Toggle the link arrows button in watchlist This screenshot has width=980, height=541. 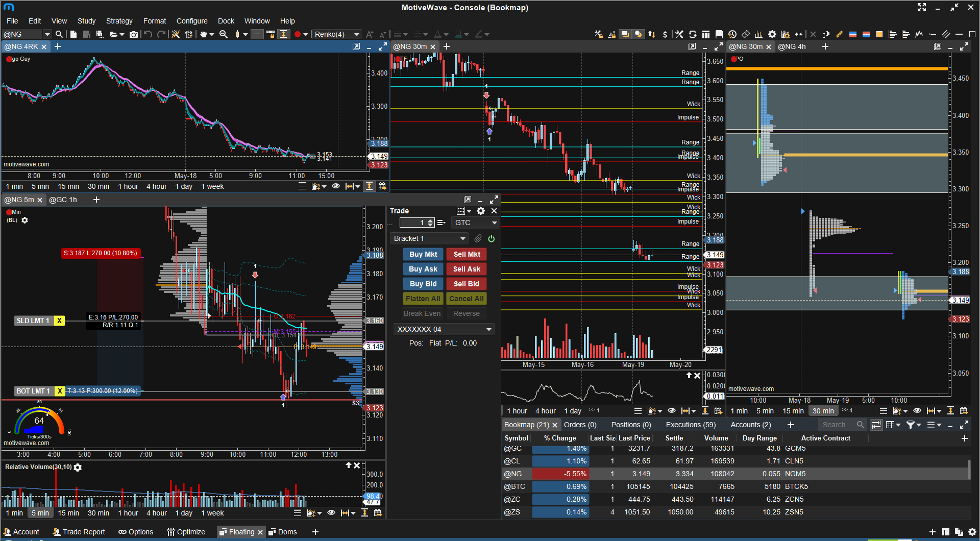(x=876, y=425)
